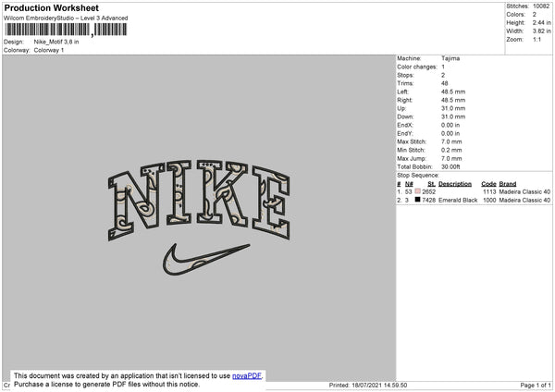Click the 'EndX:' label

tap(405, 125)
